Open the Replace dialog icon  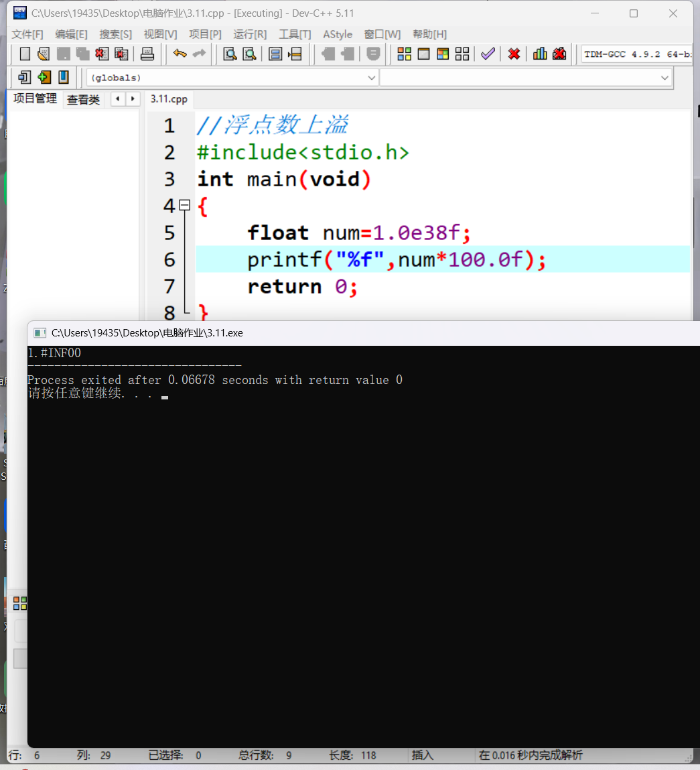[x=249, y=54]
